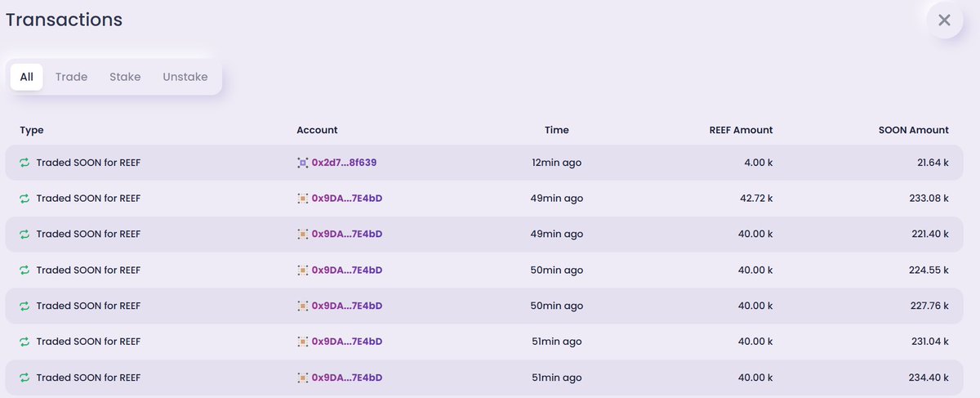Viewport: 980px width, 398px height.
Task: Click 'Traded SOON for REEF' in 234.40 k row
Action: point(88,378)
